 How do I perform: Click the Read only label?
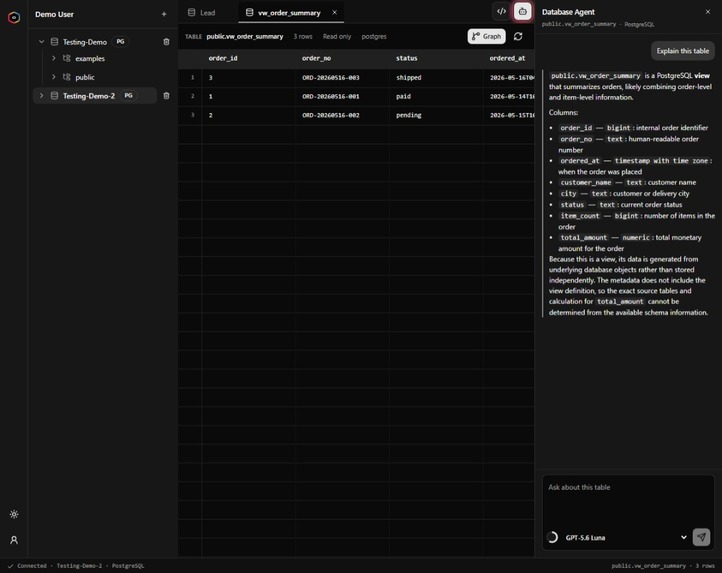tap(337, 36)
